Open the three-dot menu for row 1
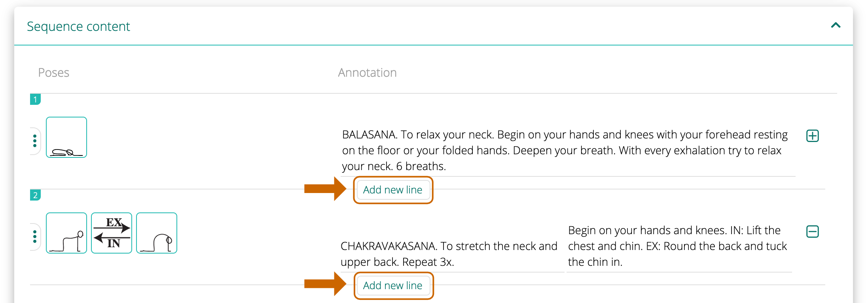 coord(35,141)
